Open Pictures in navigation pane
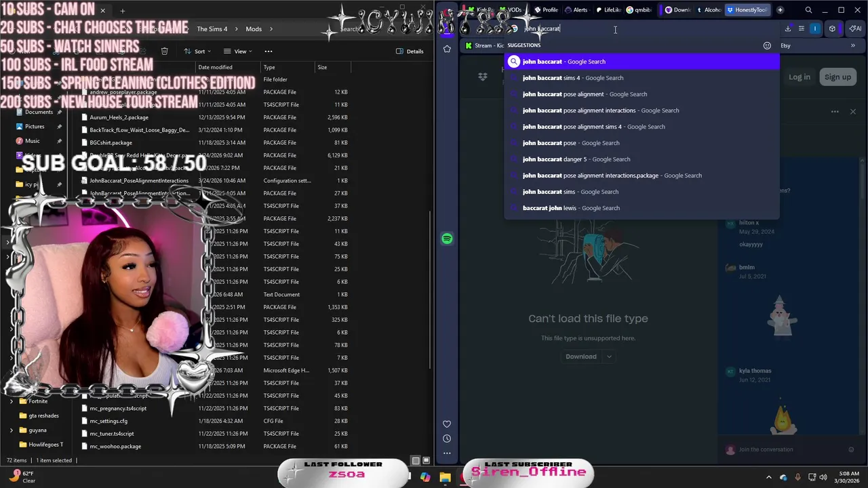Screen dimensions: 868x488 [35, 126]
